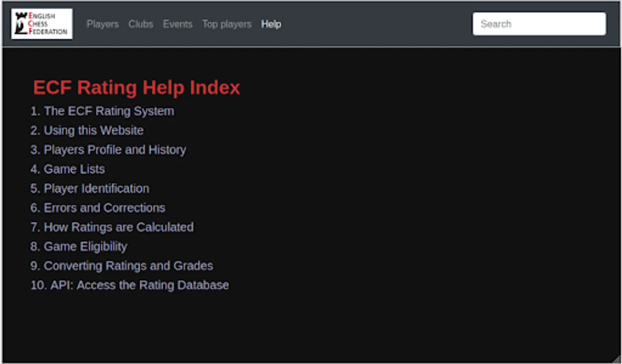Open the 'Game Eligibility' help topic
The height and width of the screenshot is (364, 622).
pyautogui.click(x=85, y=247)
